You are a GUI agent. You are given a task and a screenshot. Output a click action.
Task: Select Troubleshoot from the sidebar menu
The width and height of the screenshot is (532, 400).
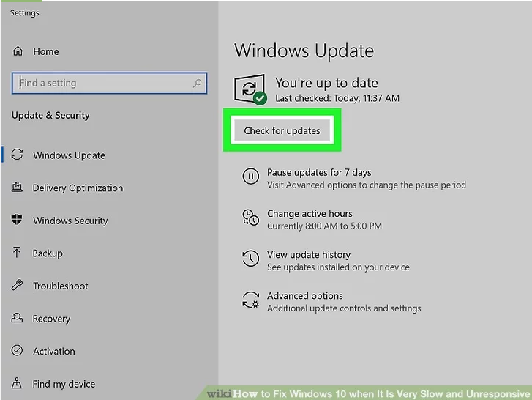click(x=60, y=286)
